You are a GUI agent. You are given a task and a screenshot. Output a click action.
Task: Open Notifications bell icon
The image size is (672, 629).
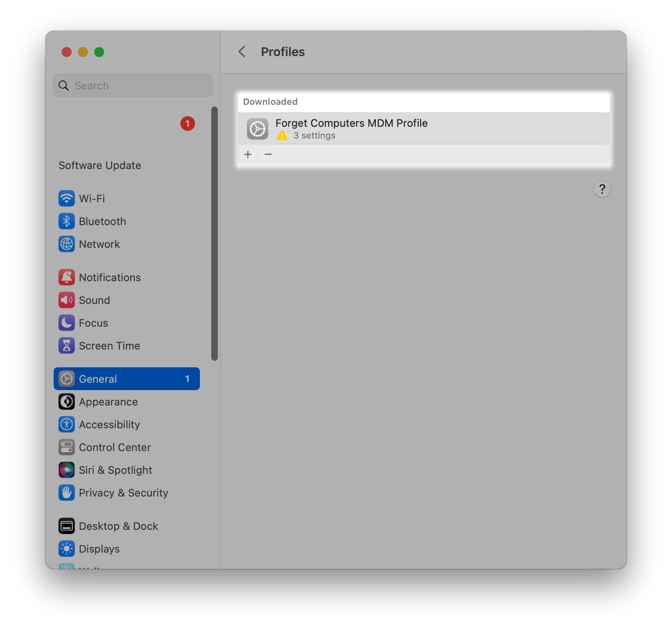click(x=67, y=277)
